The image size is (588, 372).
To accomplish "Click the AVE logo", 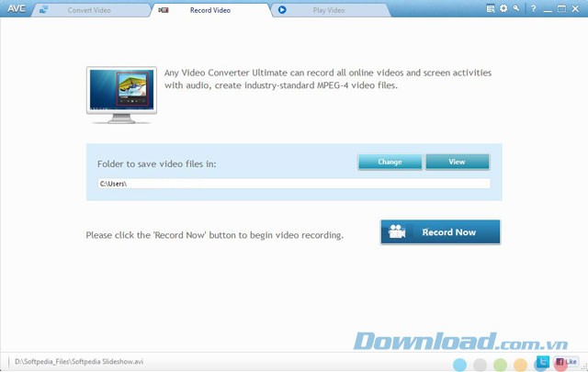I will click(x=17, y=9).
